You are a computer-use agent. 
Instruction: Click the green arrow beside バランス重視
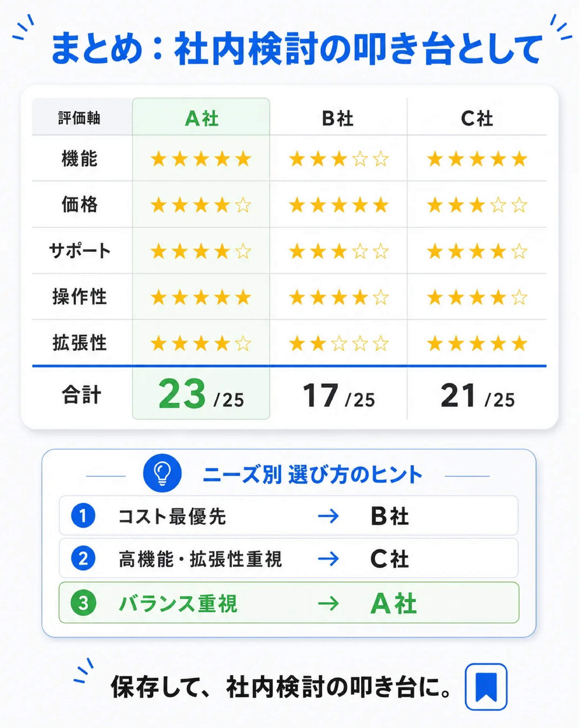pos(328,603)
